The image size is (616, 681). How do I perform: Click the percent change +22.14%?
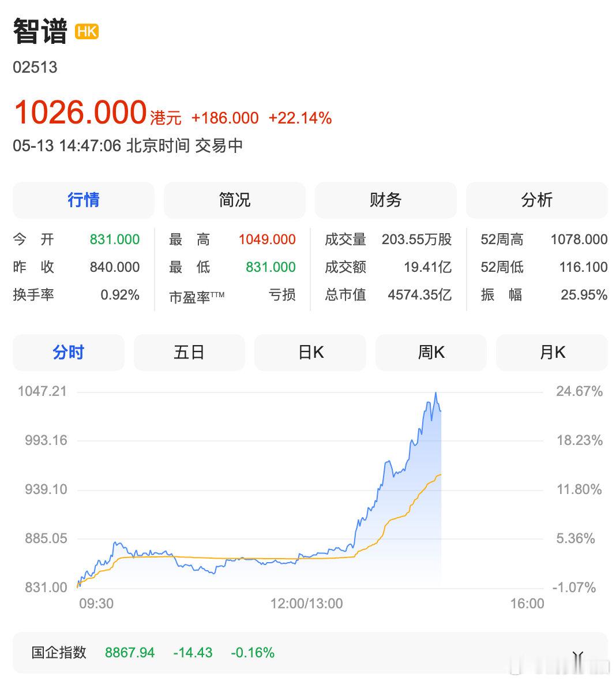point(301,118)
